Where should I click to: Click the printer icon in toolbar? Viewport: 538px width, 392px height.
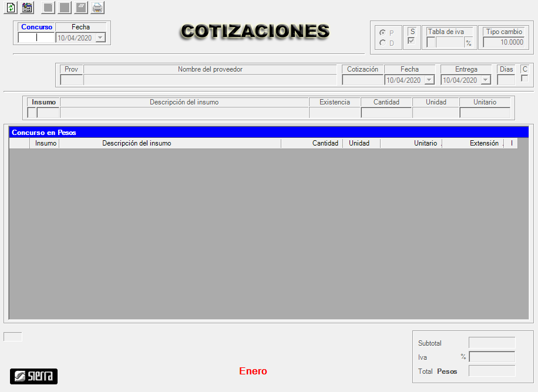pyautogui.click(x=97, y=8)
